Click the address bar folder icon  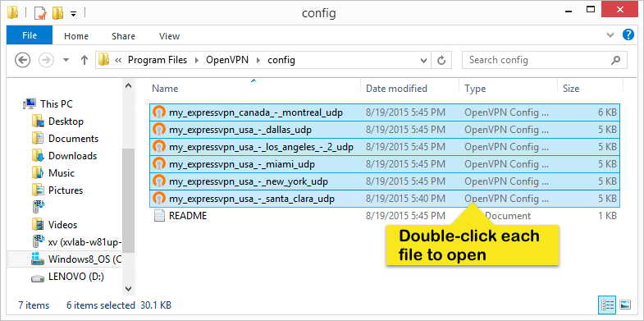tap(104, 60)
